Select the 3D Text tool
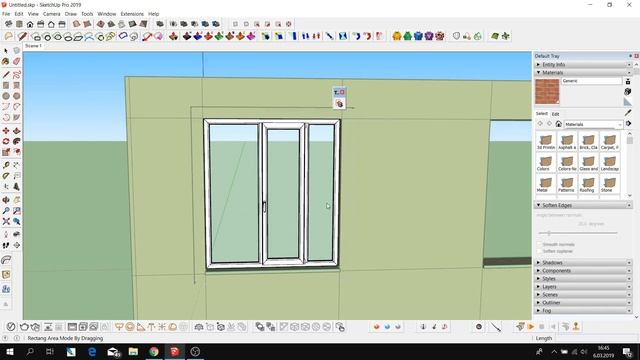Image resolution: width=640 pixels, height=360 pixels. click(16, 187)
